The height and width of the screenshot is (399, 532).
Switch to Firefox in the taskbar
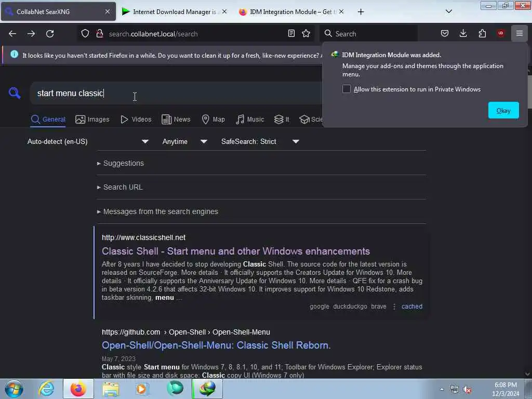click(x=78, y=389)
